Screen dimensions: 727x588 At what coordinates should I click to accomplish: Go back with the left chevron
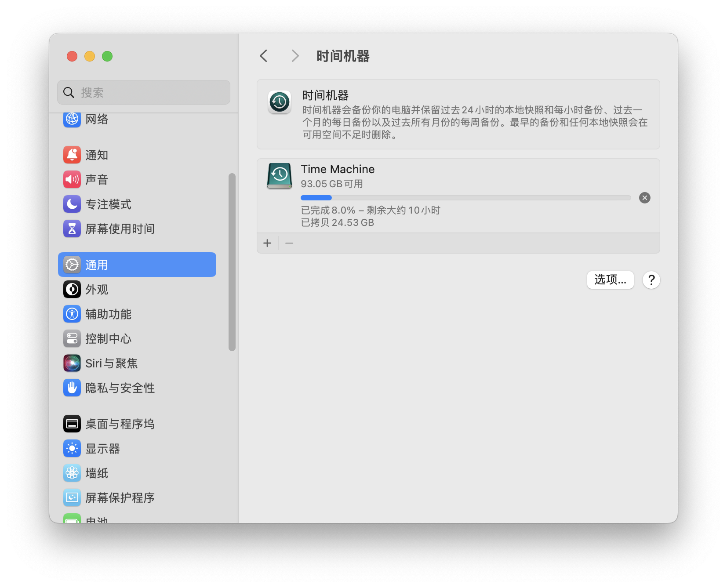264,56
